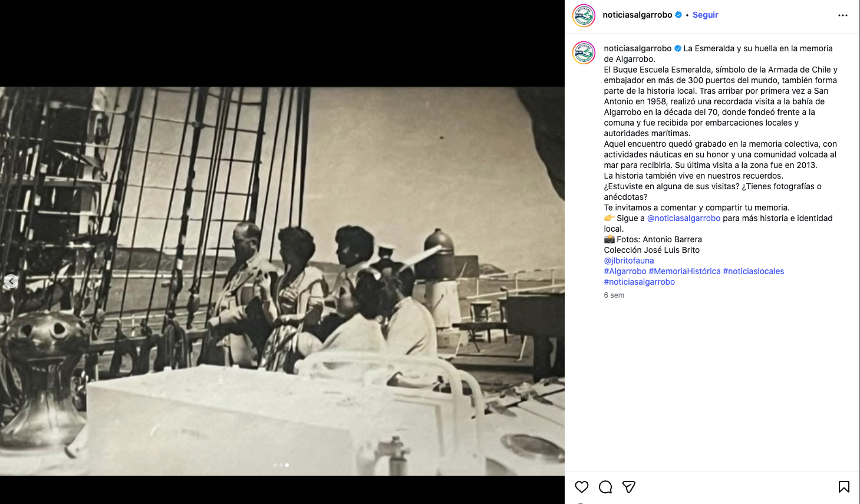Open noticiasalgarrobo profile picture in header
This screenshot has width=860, height=504.
584,15
